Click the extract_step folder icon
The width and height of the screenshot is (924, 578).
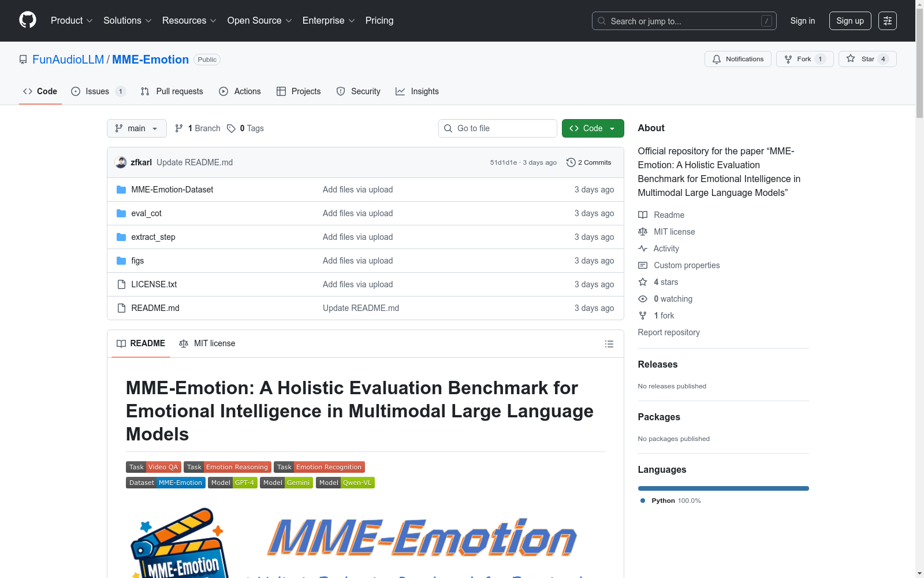click(121, 237)
